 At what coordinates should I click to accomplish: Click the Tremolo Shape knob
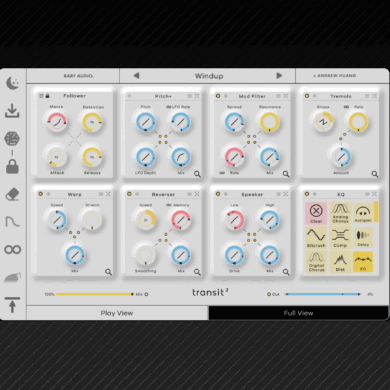(323, 122)
